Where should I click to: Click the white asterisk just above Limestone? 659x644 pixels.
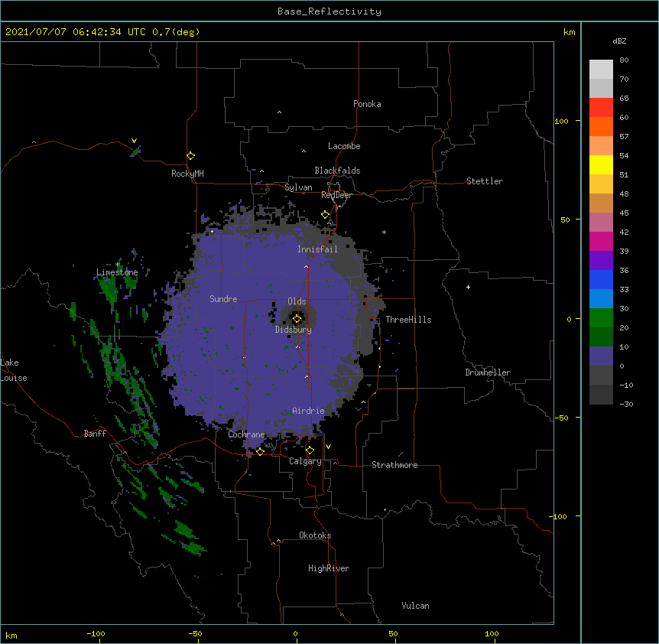(x=118, y=264)
